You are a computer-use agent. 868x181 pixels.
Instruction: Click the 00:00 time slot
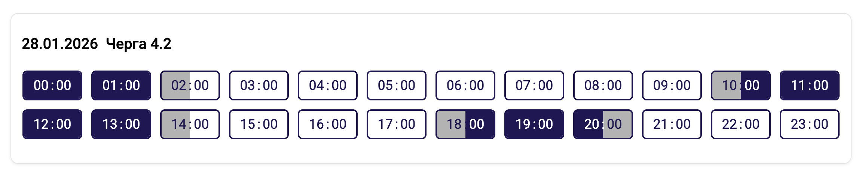point(52,85)
